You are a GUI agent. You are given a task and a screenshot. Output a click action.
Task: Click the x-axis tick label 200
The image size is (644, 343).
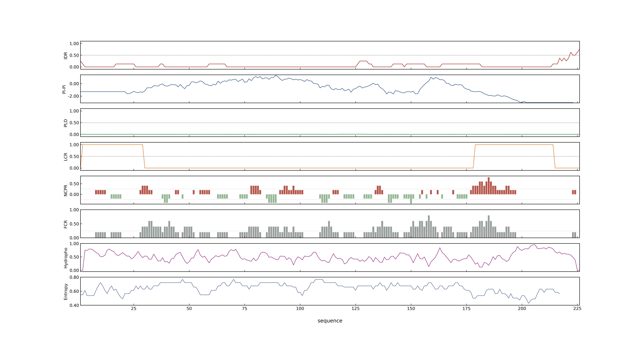click(x=522, y=308)
